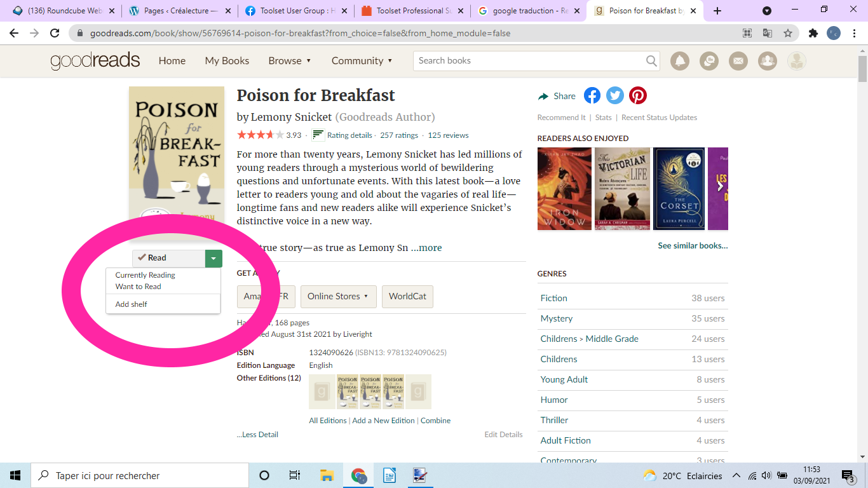
Task: Open the Goodreads profile avatar
Action: pyautogui.click(x=797, y=61)
